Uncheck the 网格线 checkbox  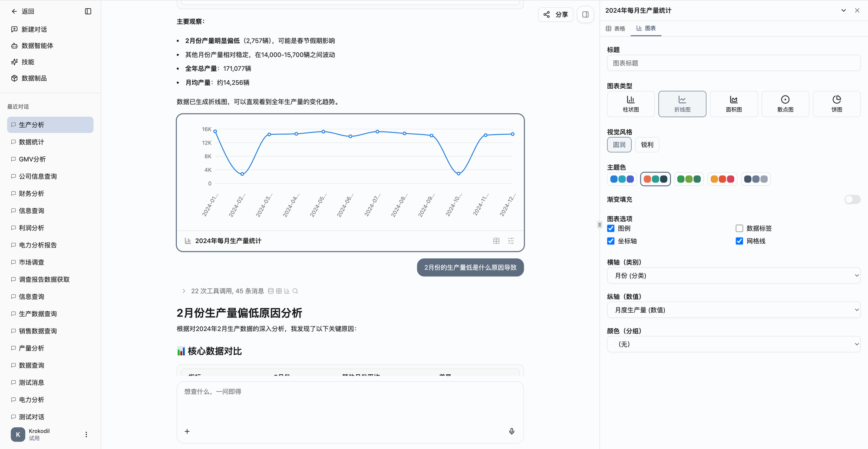tap(739, 241)
